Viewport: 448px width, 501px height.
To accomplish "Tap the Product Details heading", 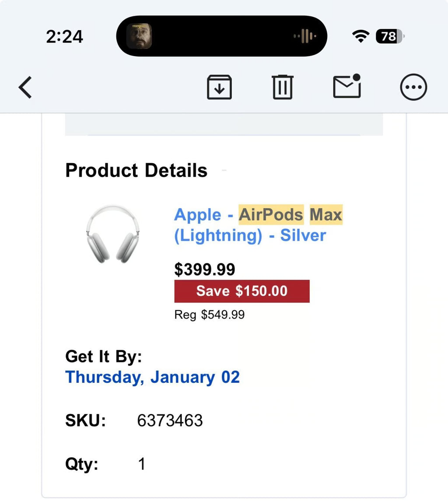I will (x=136, y=170).
